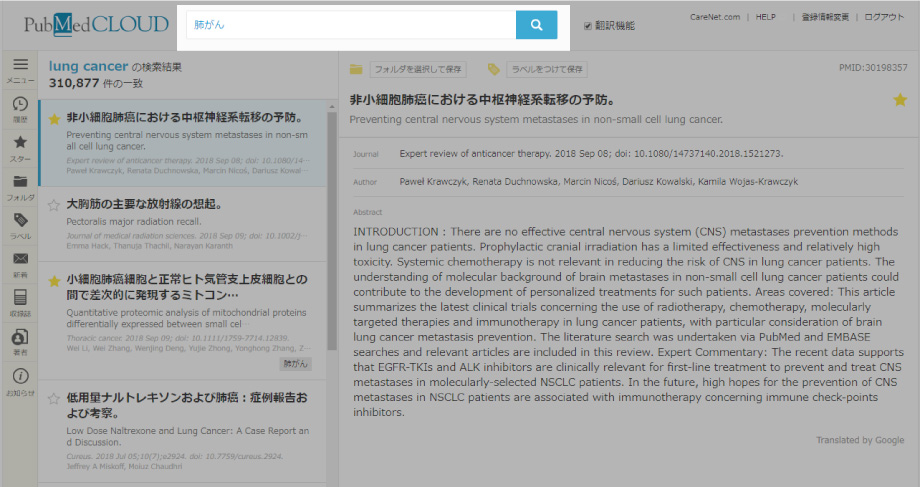The width and height of the screenshot is (920, 487).
Task: Toggle star on Low Dose Naltrexone result
Action: coord(53,399)
